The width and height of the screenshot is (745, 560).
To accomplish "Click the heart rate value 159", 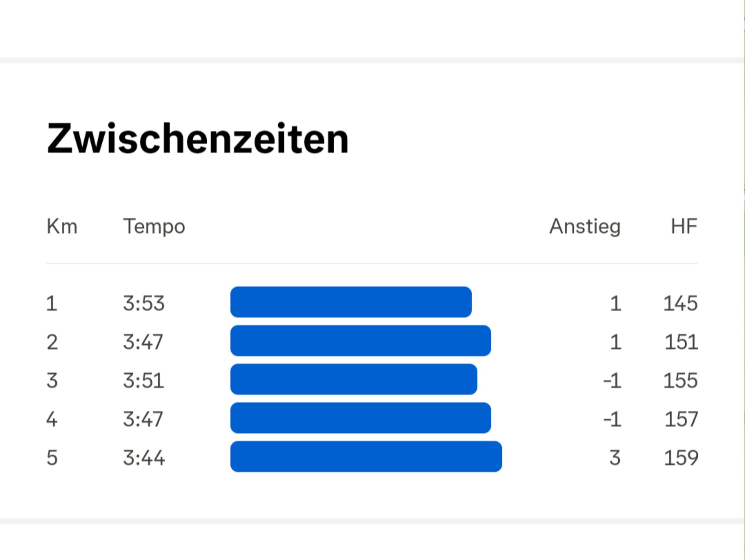I will (x=681, y=457).
